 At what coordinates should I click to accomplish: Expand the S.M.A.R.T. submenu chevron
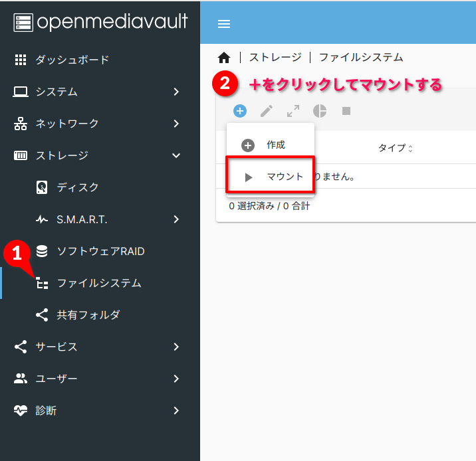point(176,219)
